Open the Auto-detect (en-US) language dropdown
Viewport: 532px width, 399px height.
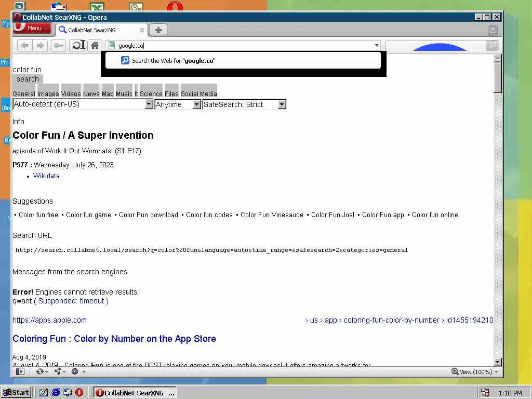tap(83, 104)
